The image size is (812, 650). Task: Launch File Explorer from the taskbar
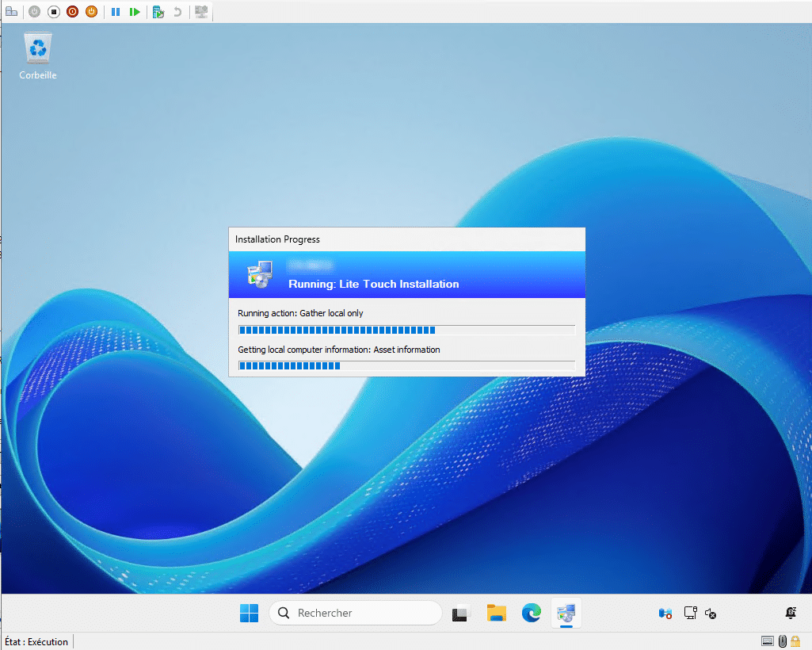(497, 613)
